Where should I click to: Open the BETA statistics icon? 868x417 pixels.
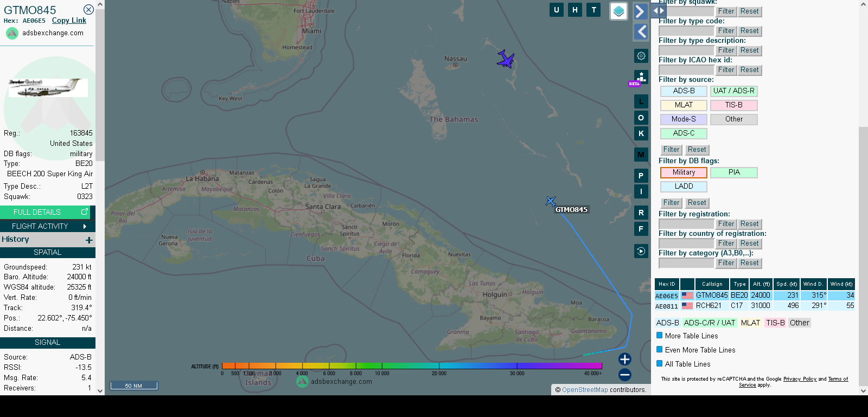(x=641, y=78)
